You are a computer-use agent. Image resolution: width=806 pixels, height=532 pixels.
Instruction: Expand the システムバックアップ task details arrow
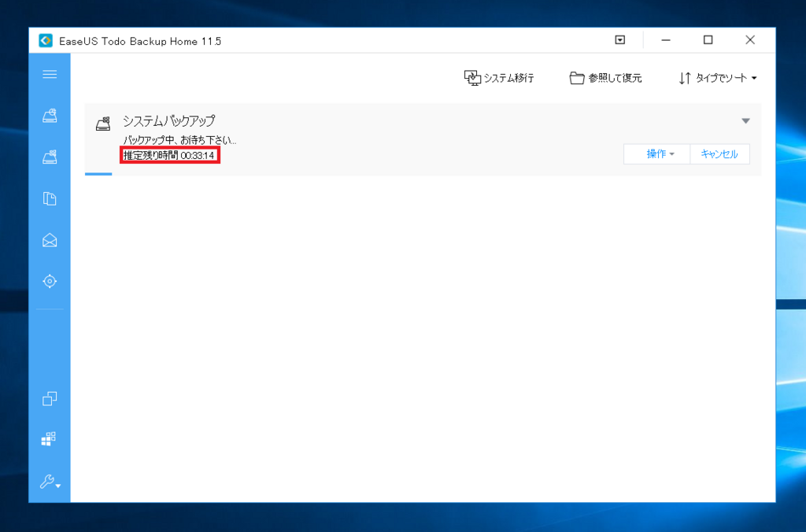click(745, 120)
